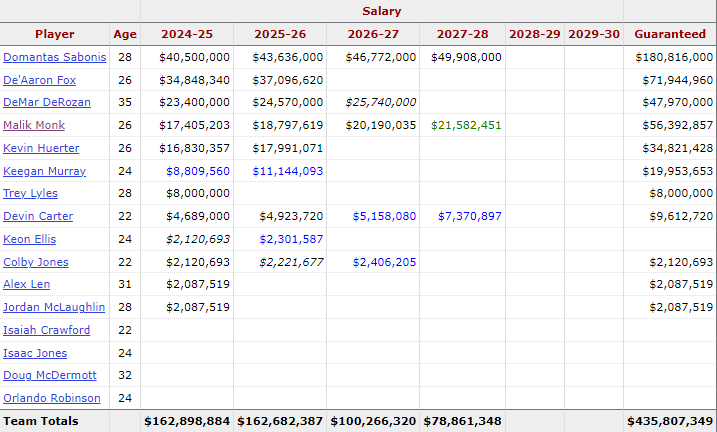The height and width of the screenshot is (432, 717).
Task: Select the Team Totals row label
Action: coord(41,421)
